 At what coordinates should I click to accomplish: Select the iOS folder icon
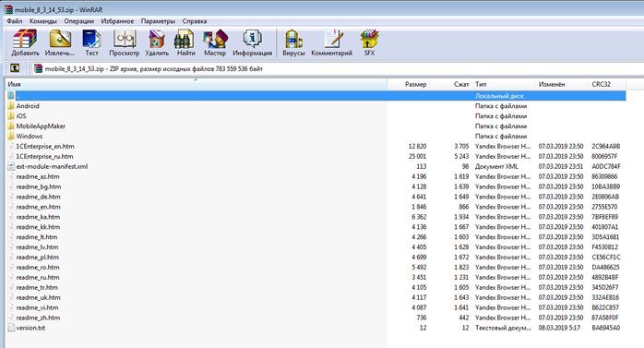(11, 116)
